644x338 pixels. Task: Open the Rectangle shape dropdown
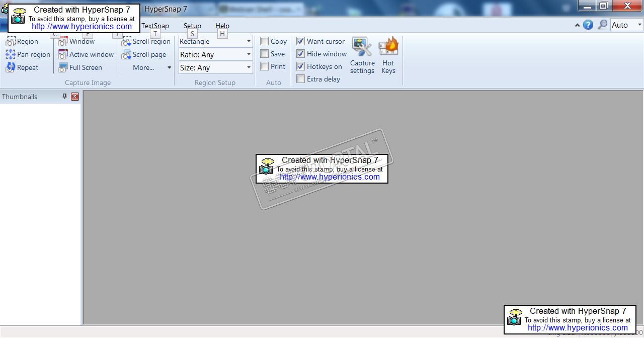[215, 41]
